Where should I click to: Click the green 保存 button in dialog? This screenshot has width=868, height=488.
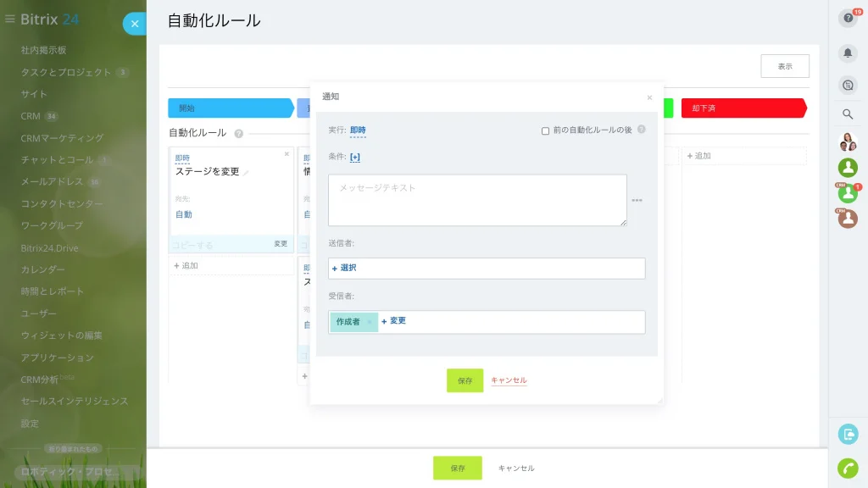click(x=465, y=380)
